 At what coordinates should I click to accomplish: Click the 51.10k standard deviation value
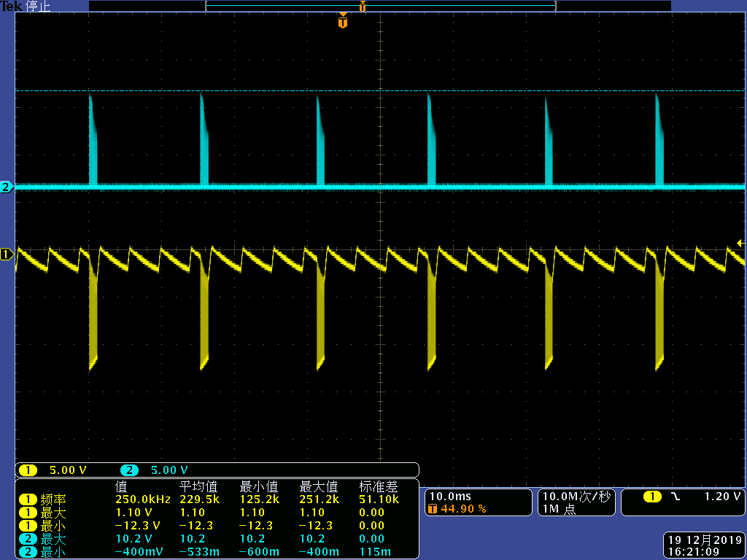[x=379, y=499]
